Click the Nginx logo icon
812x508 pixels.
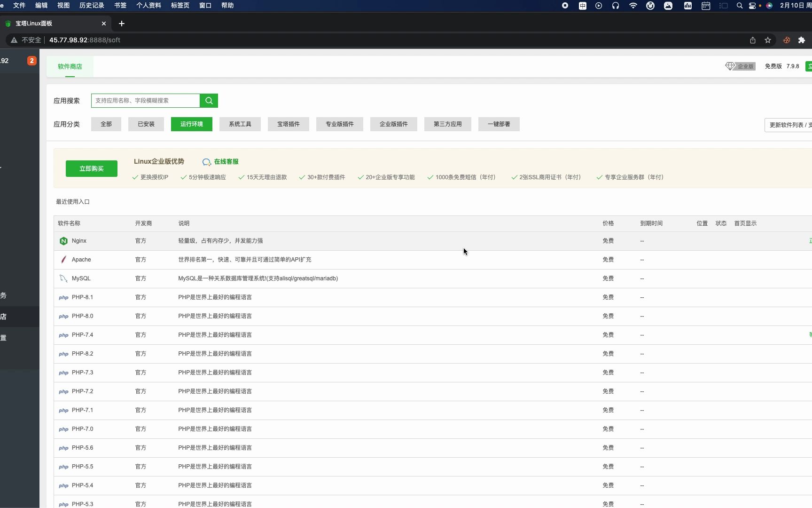coord(63,241)
